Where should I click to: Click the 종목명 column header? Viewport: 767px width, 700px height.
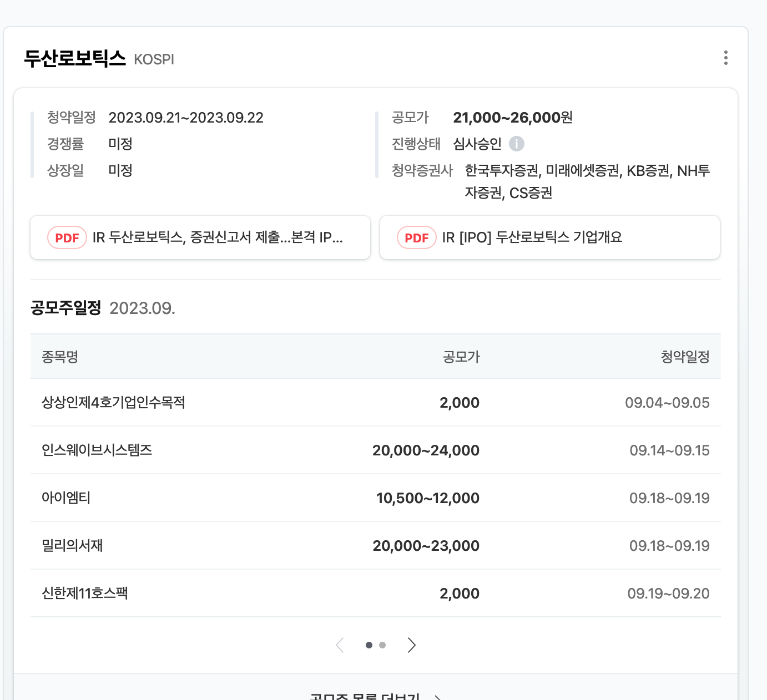coord(60,357)
